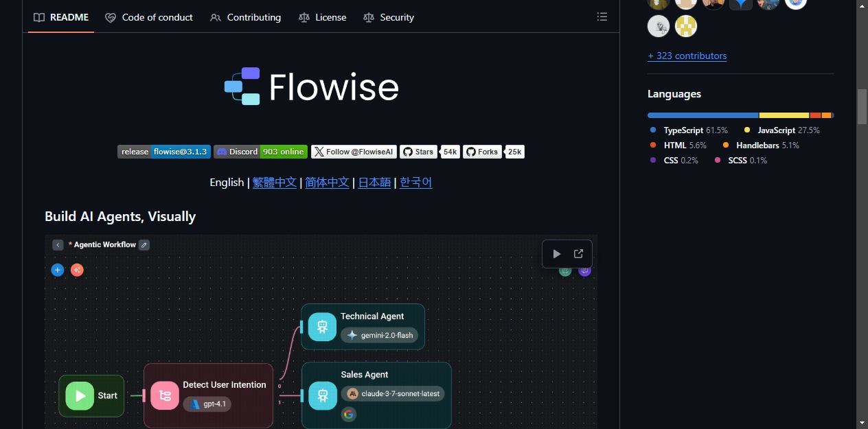Select the License tab
Screen dimensions: 868x429
pyautogui.click(x=323, y=17)
